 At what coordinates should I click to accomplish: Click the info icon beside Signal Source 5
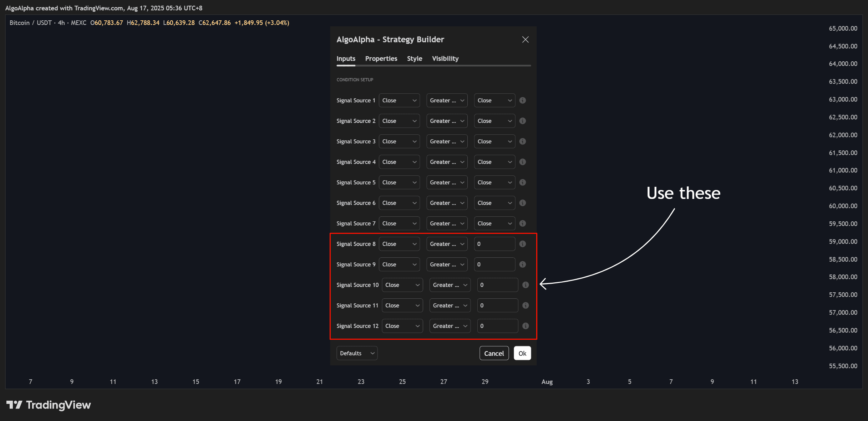pos(522,182)
